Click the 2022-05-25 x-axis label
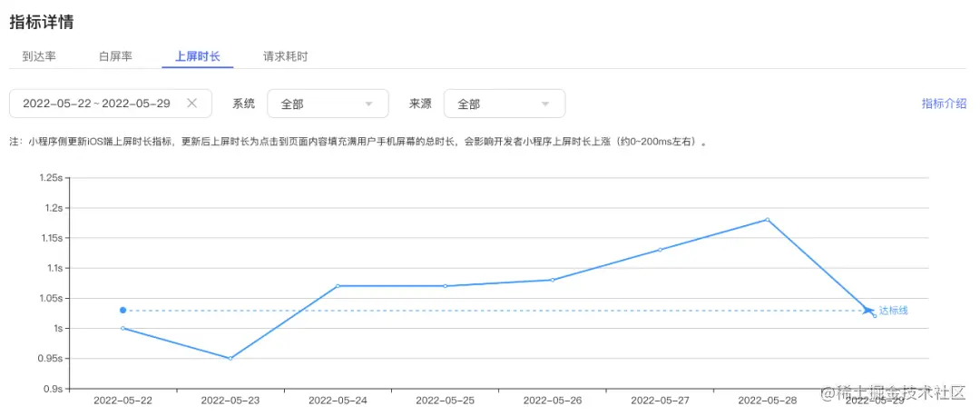This screenshot has height=416, width=980. click(x=445, y=400)
